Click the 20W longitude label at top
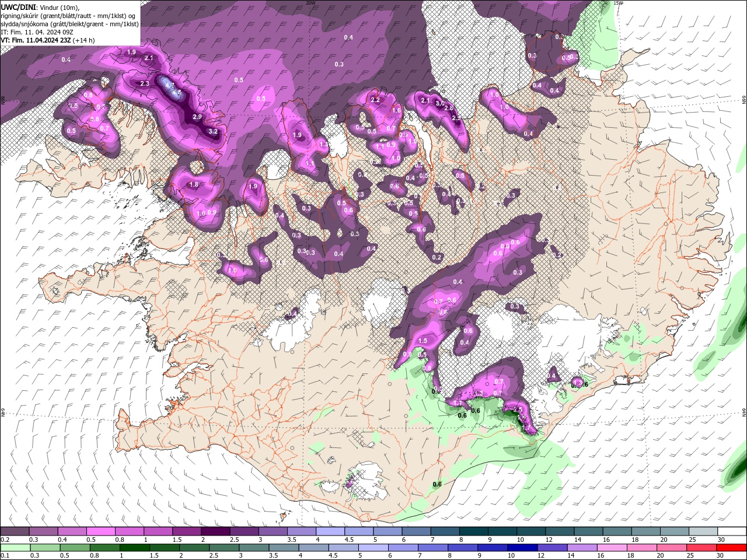This screenshot has height=560, width=747. 310,3
